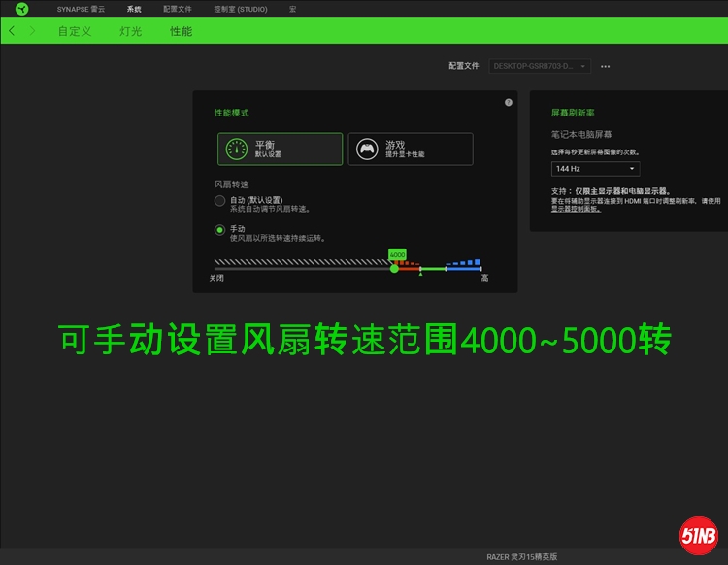Click the fan speed slider handle
The width and height of the screenshot is (728, 565).
click(x=394, y=268)
